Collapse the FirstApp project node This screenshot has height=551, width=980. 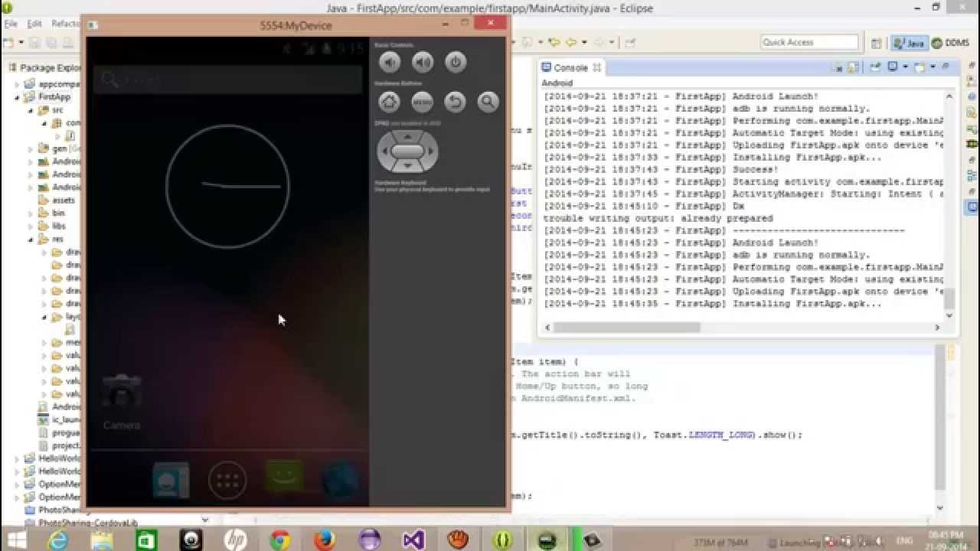click(18, 98)
